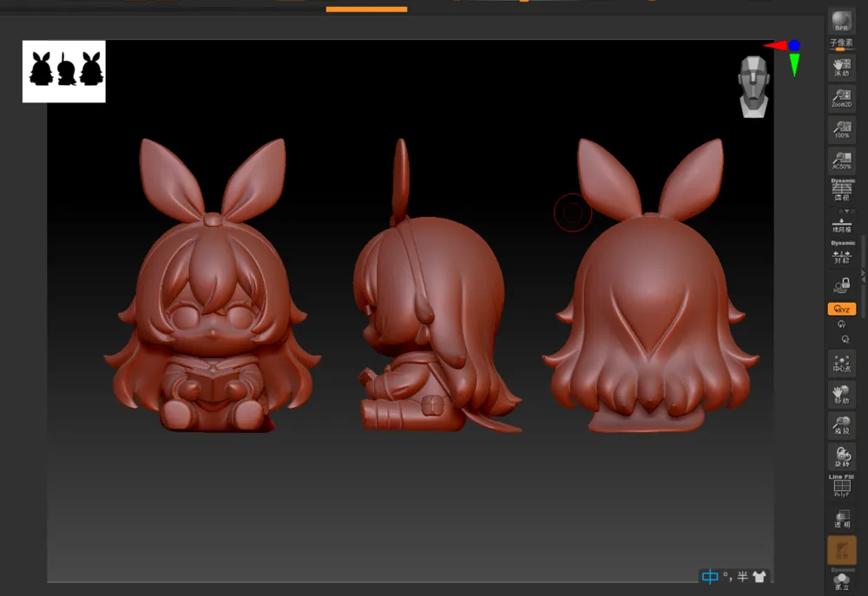Screen dimensions: 868x596
Task: Set view to 100% actual size
Action: pos(841,129)
